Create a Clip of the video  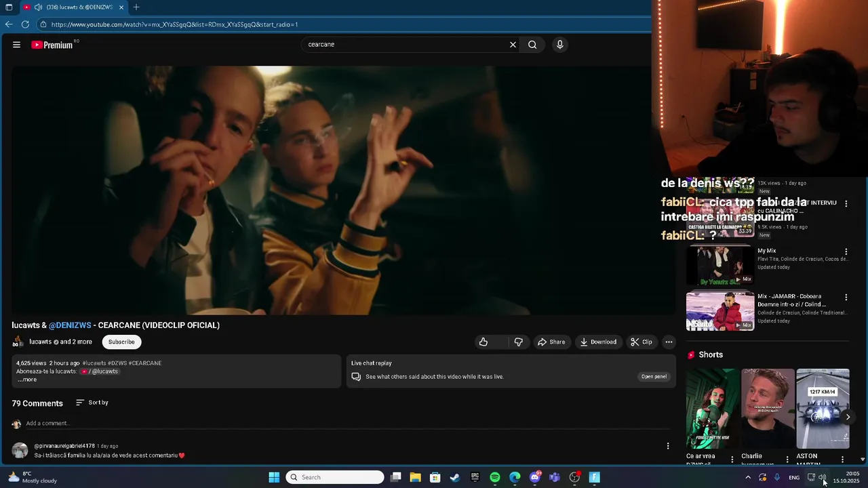[642, 342]
